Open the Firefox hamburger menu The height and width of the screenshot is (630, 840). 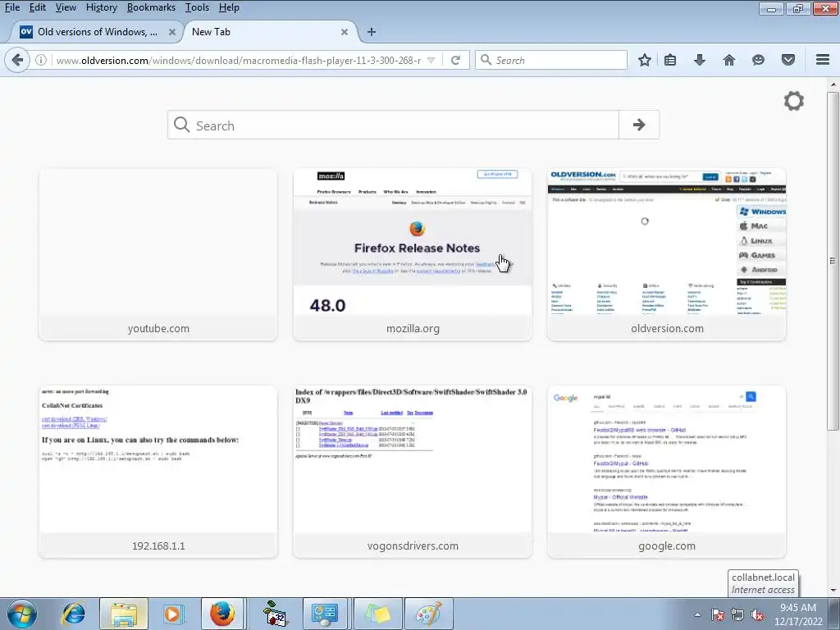click(823, 60)
